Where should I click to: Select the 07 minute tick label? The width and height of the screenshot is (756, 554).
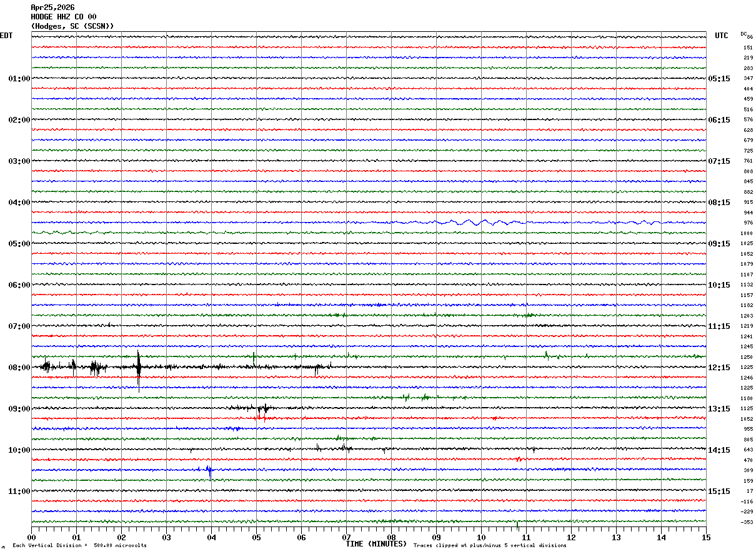[346, 538]
